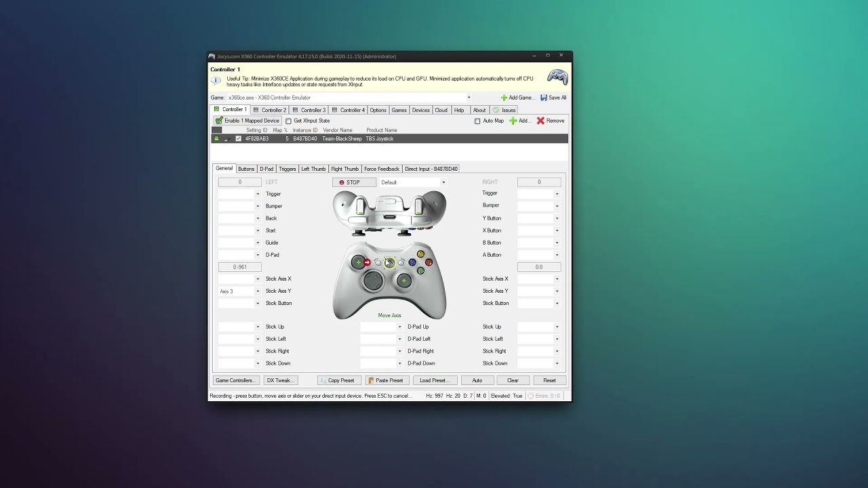Screen dimensions: 868x488
Task: Open the right Stick Down dropdown
Action: click(x=557, y=363)
